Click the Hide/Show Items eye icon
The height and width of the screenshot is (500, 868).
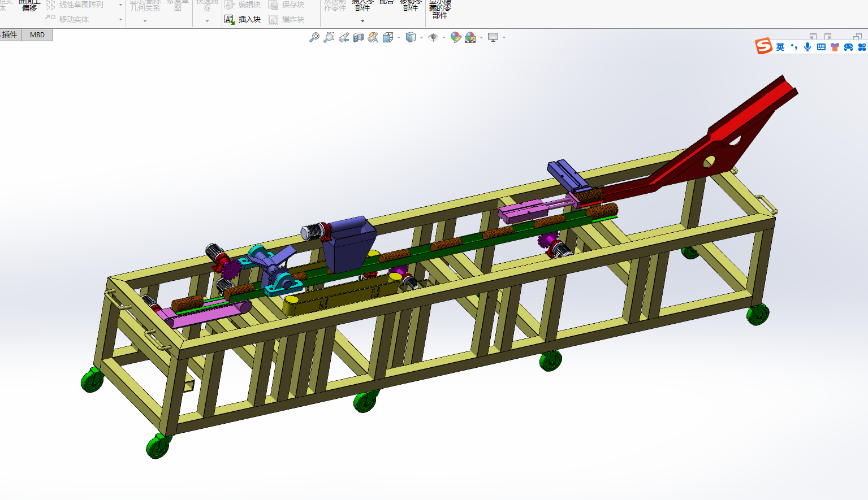[433, 37]
